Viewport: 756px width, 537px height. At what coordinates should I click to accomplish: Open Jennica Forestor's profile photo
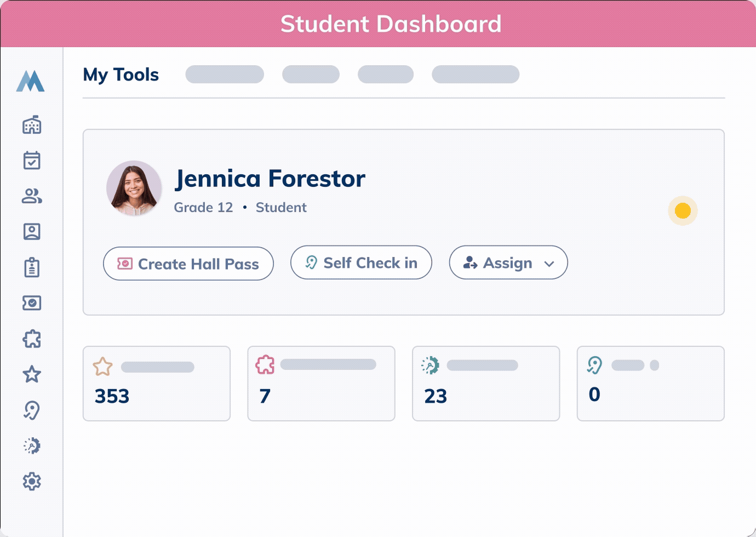tap(134, 188)
